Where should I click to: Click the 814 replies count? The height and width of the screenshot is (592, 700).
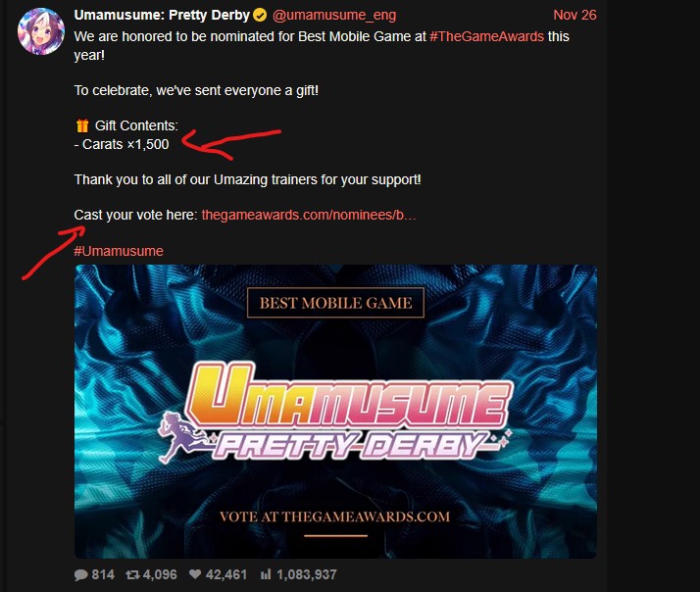[x=103, y=574]
